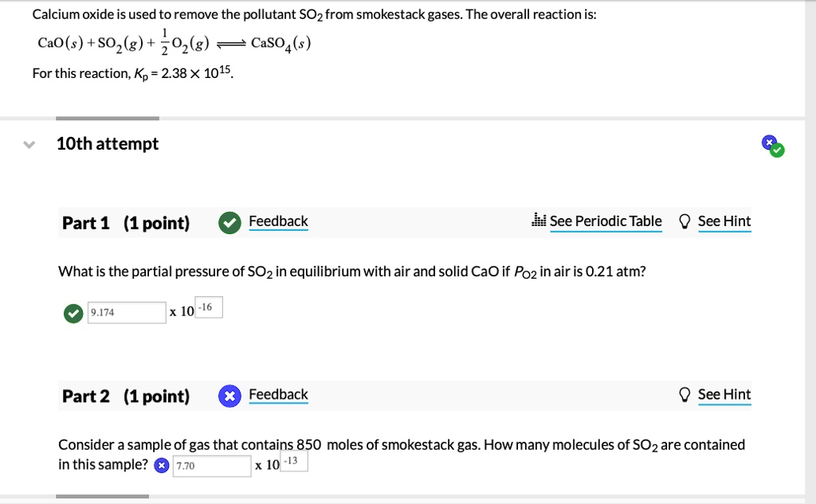
Task: Click the blue X badge at top right corner
Action: (768, 141)
